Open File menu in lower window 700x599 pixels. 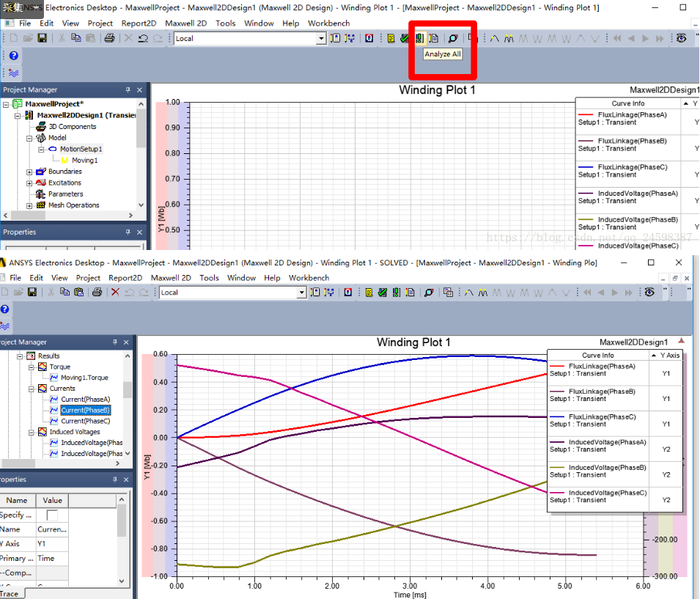point(15,278)
